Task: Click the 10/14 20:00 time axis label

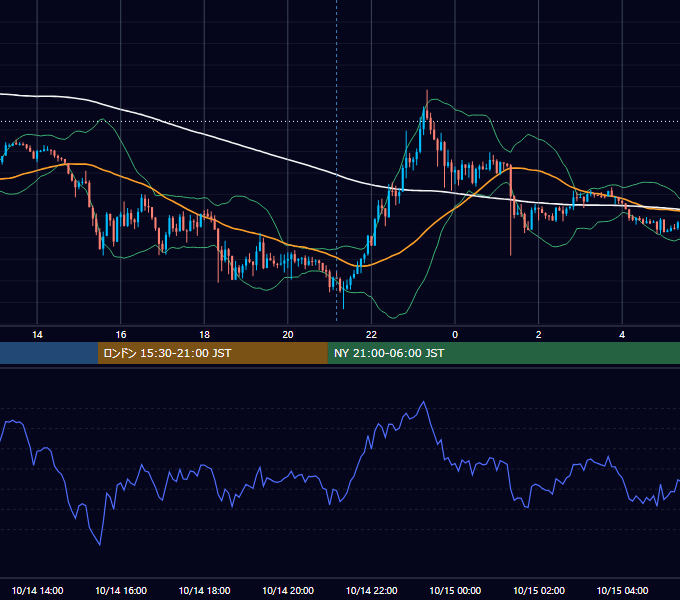Action: (288, 590)
